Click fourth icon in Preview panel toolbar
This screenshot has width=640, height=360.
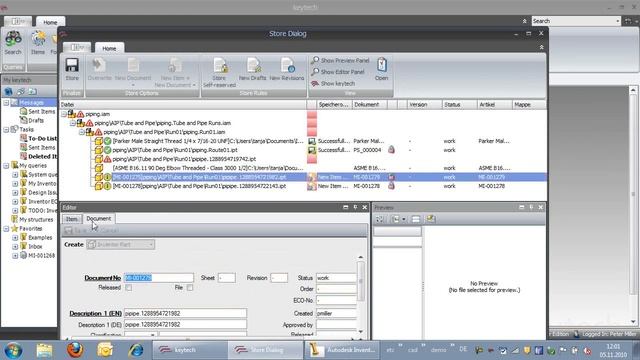430,219
